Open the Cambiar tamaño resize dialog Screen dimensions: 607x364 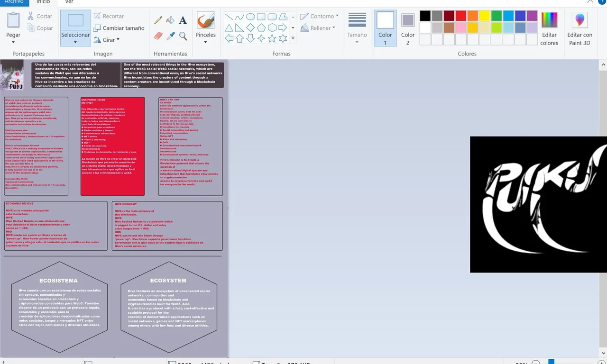click(119, 28)
